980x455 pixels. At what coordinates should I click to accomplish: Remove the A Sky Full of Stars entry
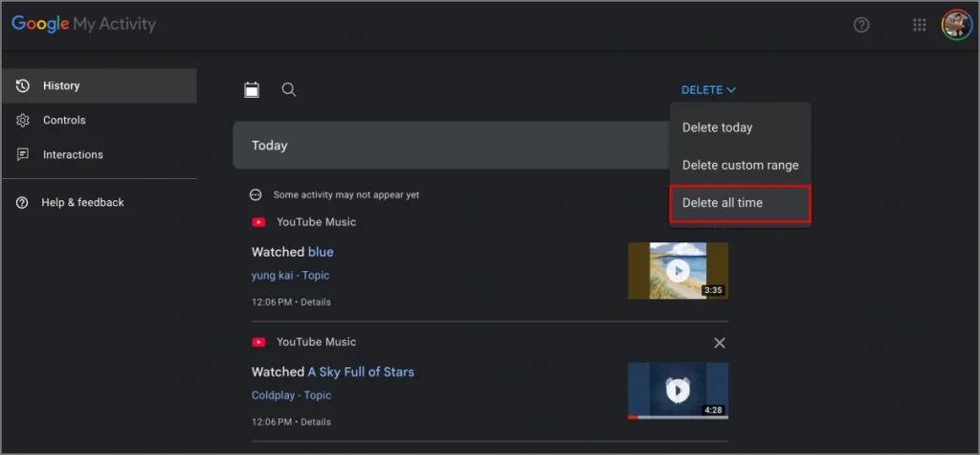pyautogui.click(x=720, y=343)
